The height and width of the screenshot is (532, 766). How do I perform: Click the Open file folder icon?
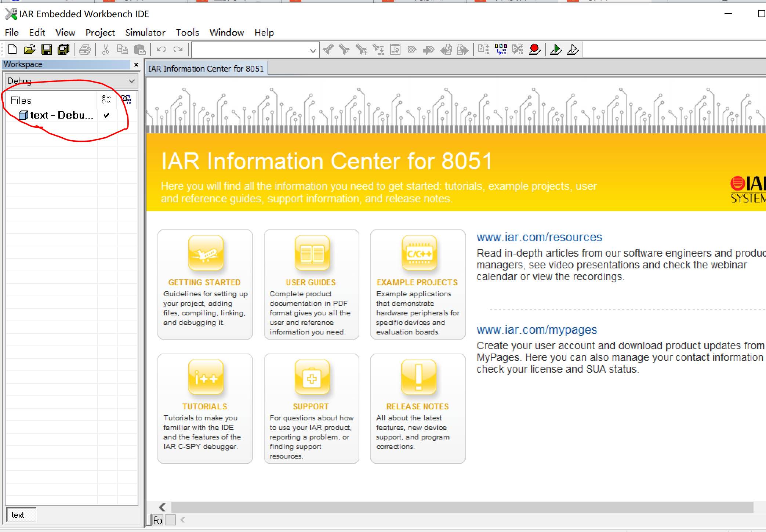[29, 50]
